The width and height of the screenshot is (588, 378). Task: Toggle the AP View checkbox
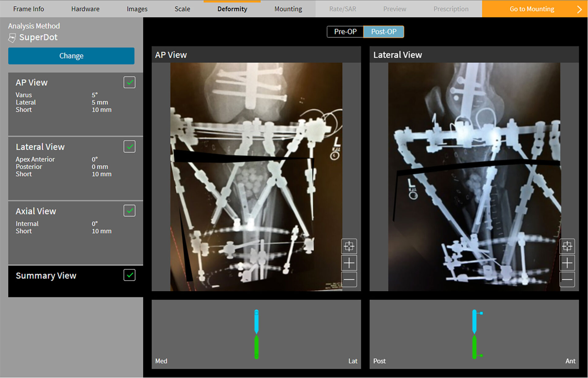click(x=129, y=82)
